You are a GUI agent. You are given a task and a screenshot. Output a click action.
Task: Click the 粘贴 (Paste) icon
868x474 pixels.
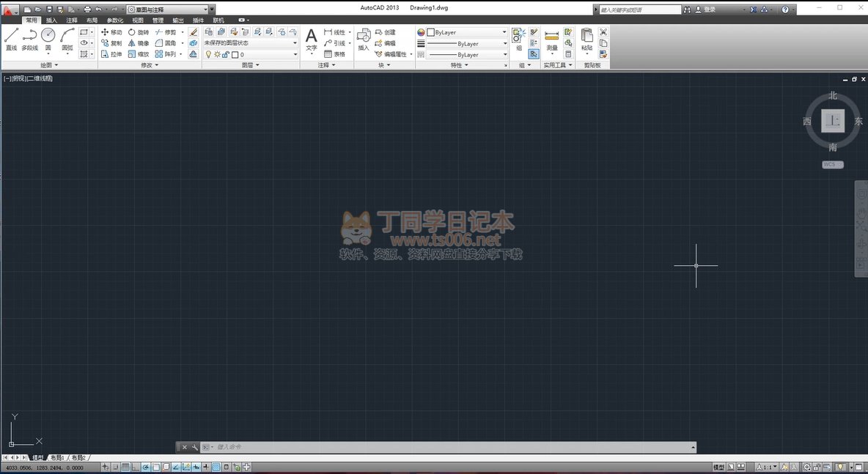[x=586, y=40]
